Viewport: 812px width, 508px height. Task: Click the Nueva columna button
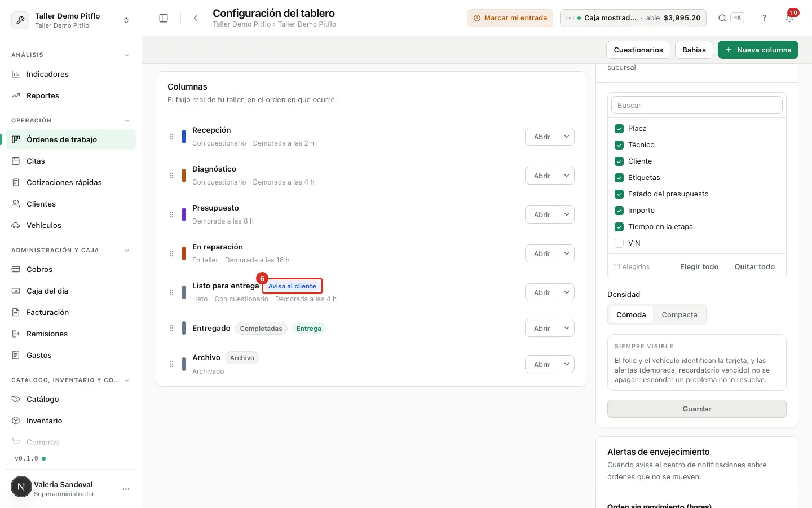pos(758,50)
